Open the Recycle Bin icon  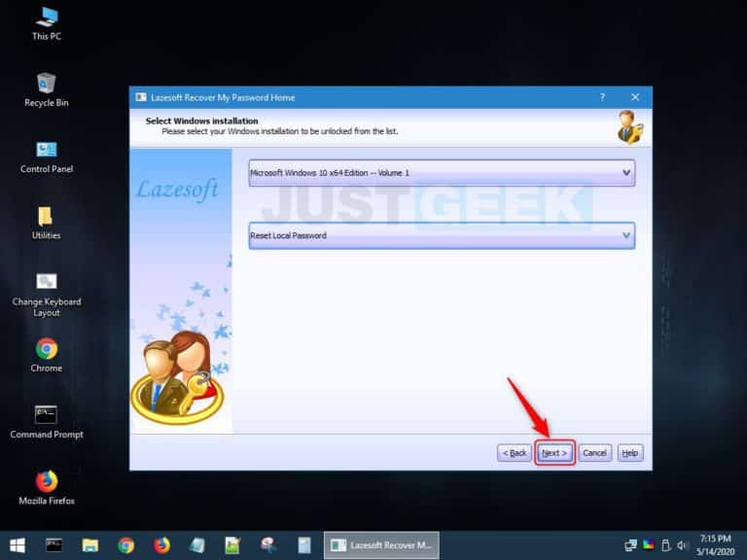click(47, 90)
